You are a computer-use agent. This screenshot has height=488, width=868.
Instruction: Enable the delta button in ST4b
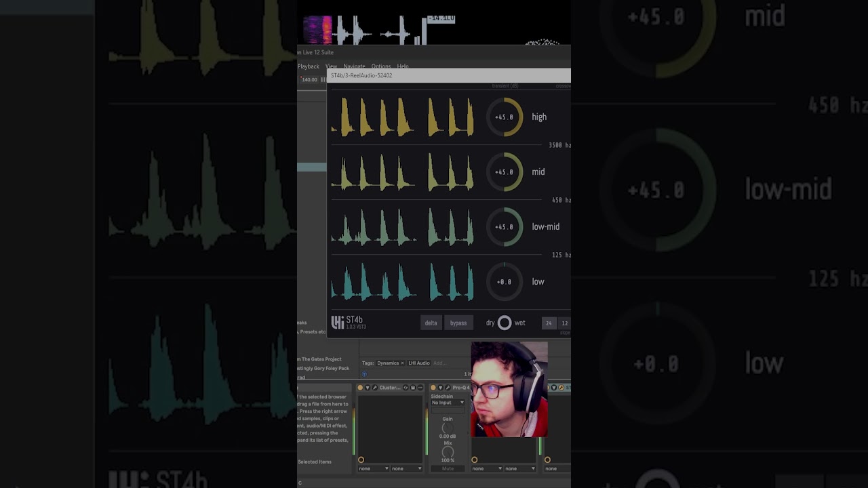tap(431, 323)
